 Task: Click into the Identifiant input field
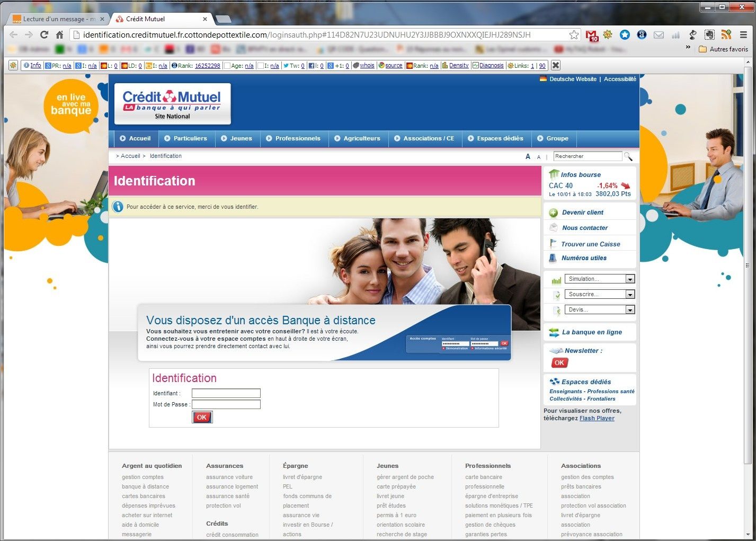coord(226,393)
